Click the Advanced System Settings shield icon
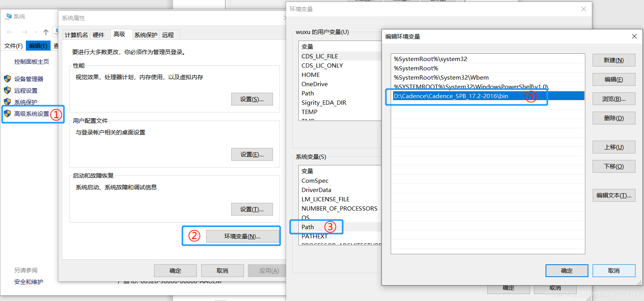 (x=7, y=114)
